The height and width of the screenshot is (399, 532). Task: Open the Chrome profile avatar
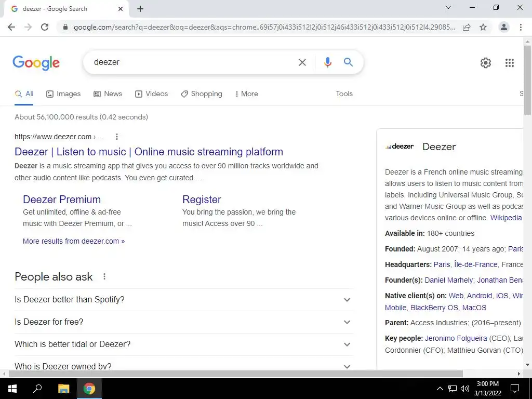504,27
